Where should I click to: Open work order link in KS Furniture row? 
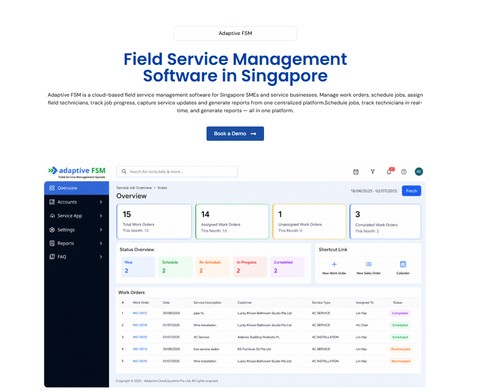(140, 349)
